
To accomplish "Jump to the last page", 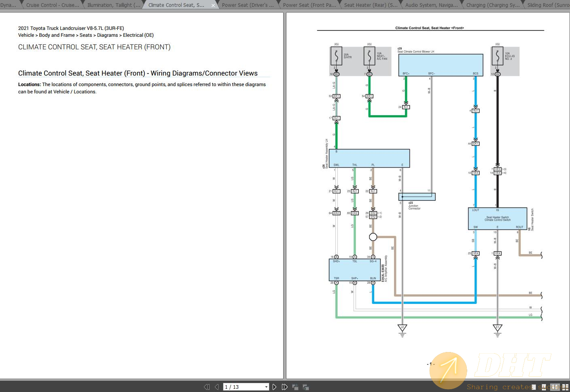I will (284, 387).
